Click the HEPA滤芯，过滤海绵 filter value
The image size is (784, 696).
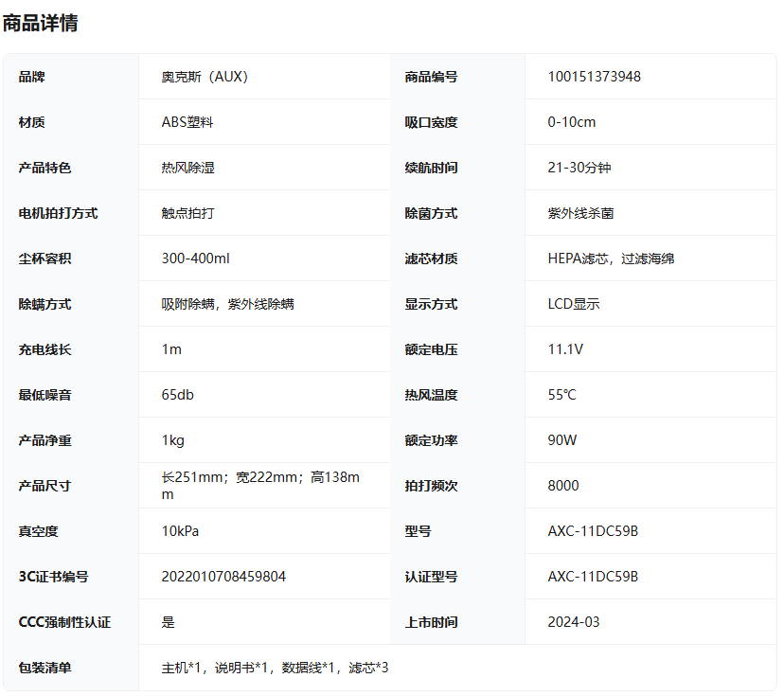611,259
